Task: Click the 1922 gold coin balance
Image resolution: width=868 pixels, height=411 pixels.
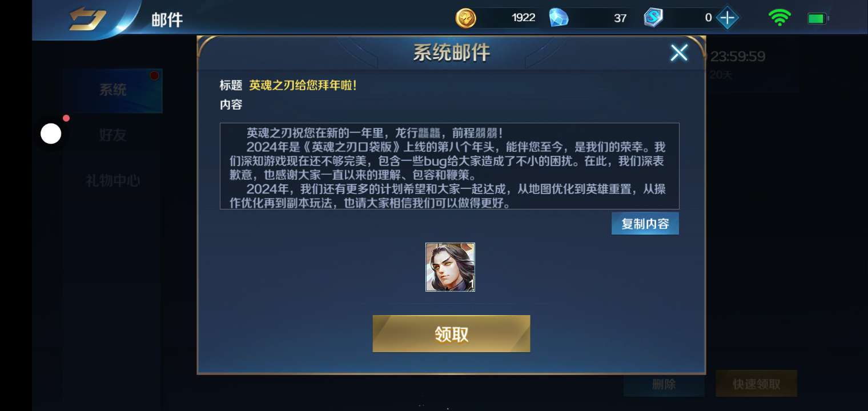Action: tap(524, 18)
